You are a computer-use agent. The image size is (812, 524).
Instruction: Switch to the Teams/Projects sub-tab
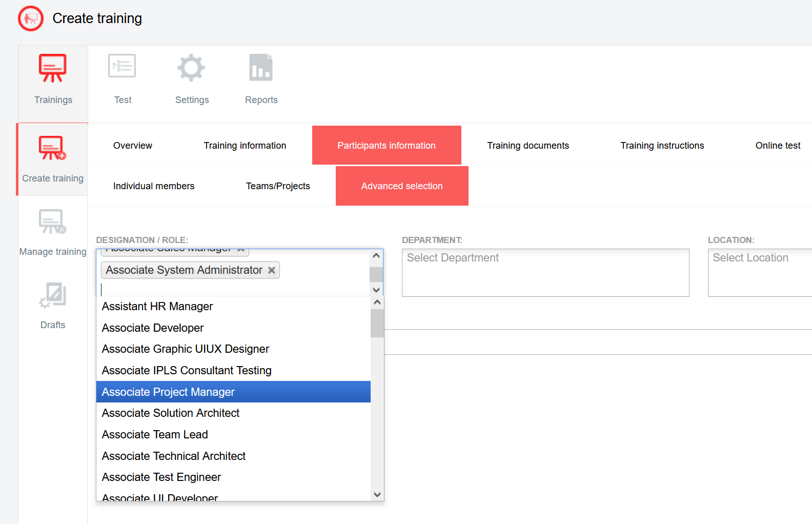click(278, 186)
